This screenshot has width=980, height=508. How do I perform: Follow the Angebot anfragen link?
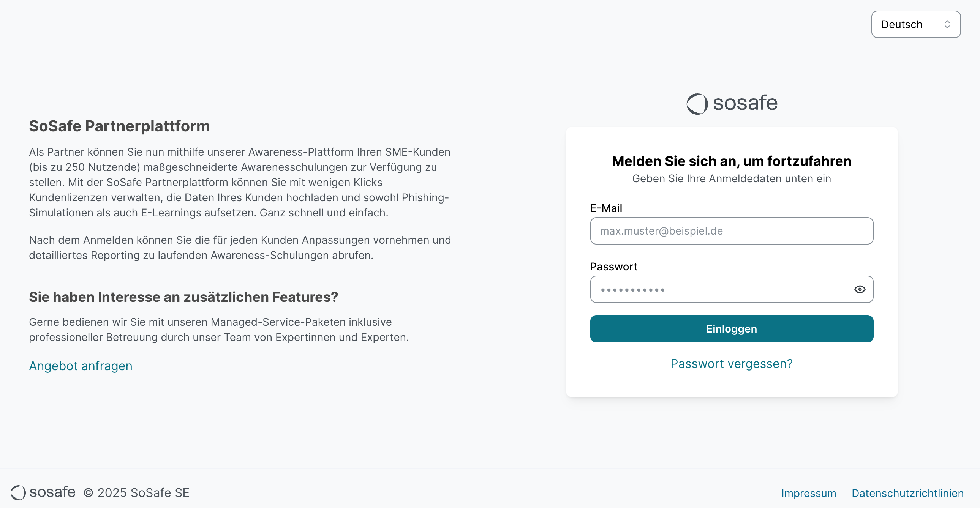(81, 366)
